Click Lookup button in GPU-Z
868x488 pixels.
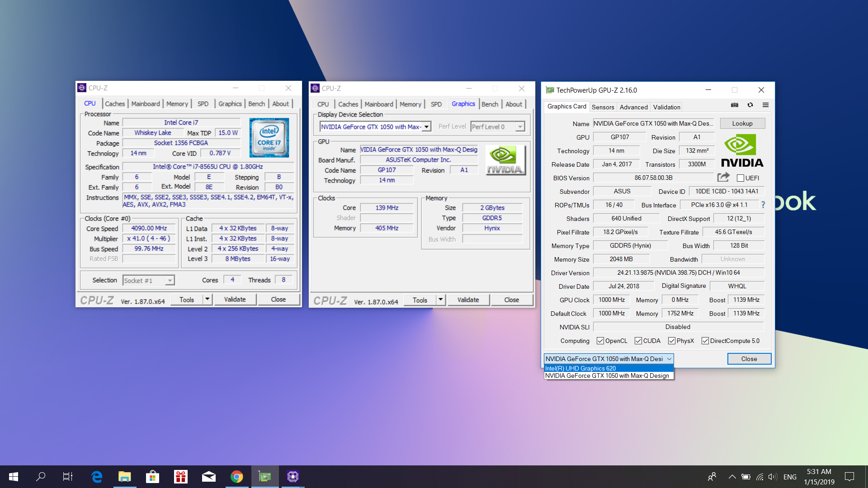pos(742,123)
